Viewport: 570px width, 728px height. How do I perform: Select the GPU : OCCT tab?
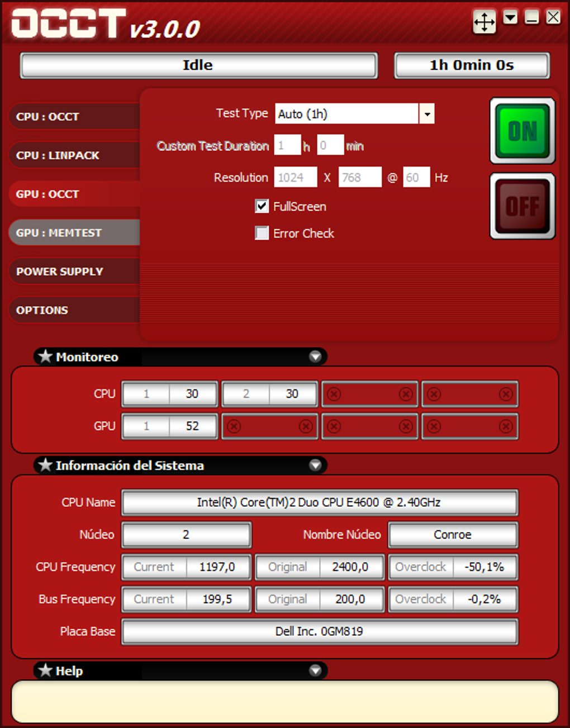(x=74, y=194)
